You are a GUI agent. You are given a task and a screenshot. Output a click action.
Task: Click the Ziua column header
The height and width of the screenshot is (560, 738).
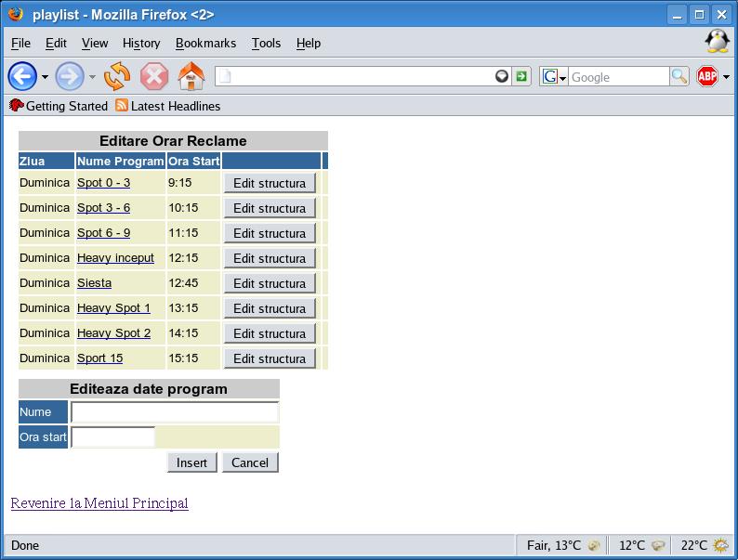click(x=46, y=161)
